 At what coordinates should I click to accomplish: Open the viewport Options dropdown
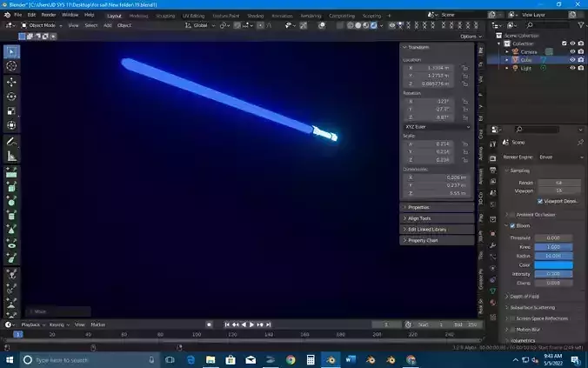coord(471,37)
